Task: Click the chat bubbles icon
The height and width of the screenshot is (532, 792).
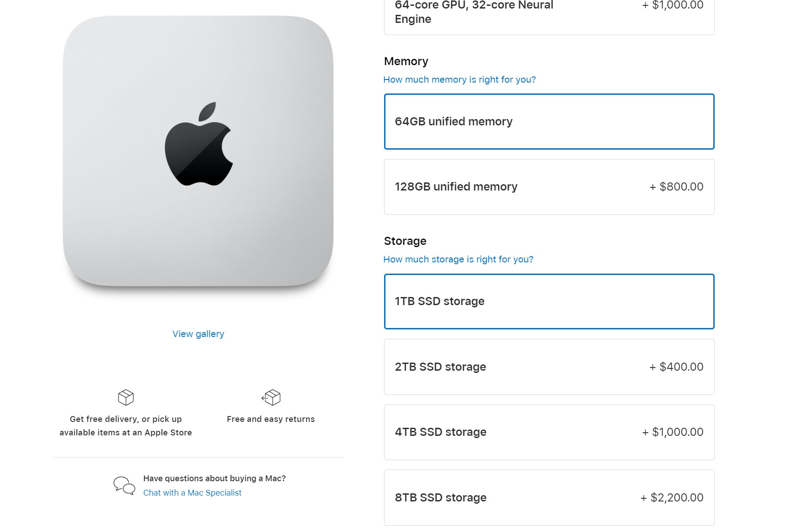Action: pyautogui.click(x=124, y=486)
